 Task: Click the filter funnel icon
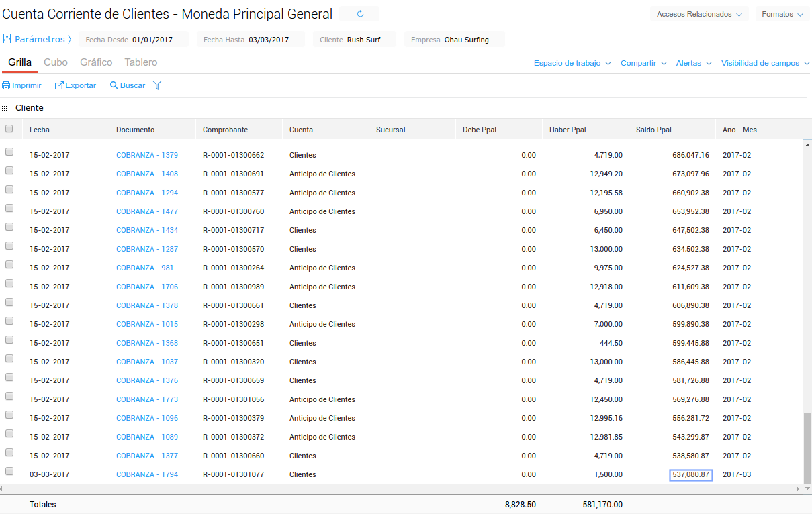point(157,85)
